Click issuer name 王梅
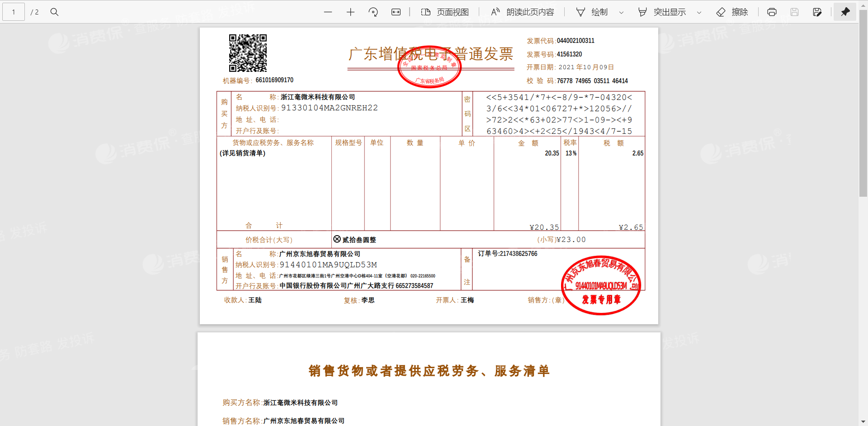This screenshot has width=868, height=426. tap(467, 300)
